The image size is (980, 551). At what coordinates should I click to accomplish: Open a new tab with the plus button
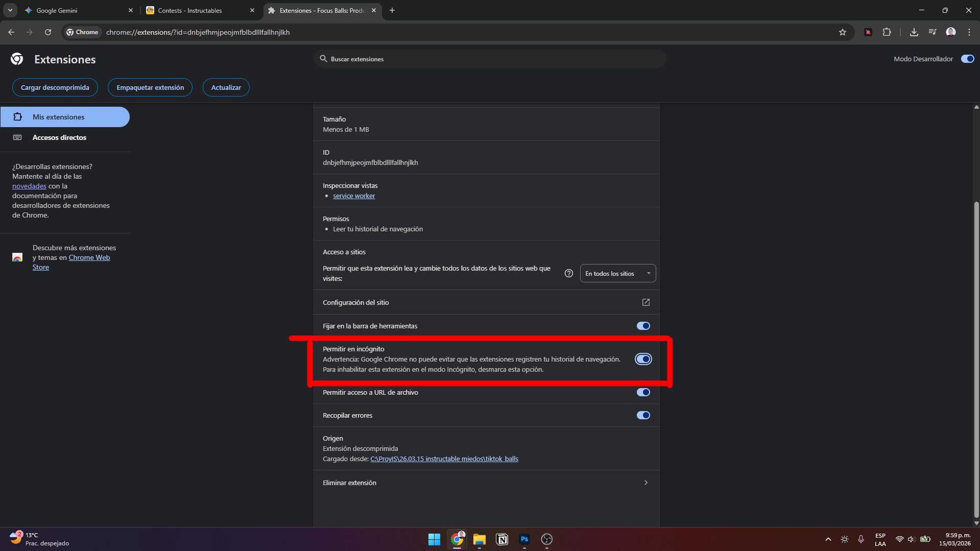point(392,10)
